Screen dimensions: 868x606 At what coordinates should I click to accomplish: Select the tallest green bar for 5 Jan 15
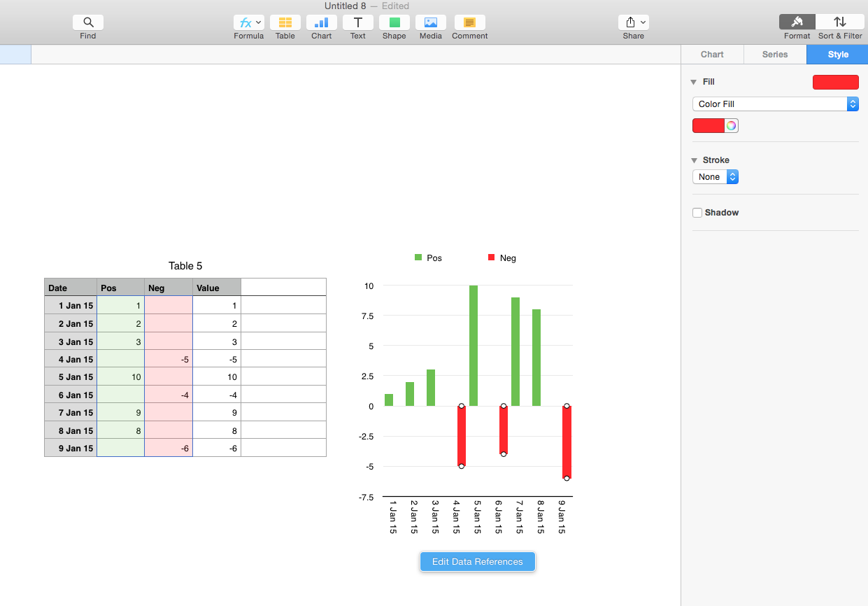pyautogui.click(x=474, y=346)
